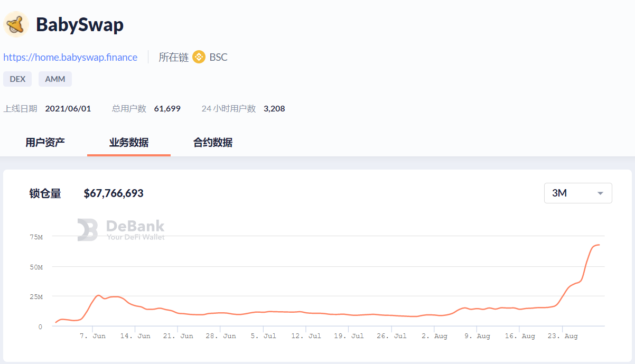Click the $67,766,693 locked value

(114, 193)
